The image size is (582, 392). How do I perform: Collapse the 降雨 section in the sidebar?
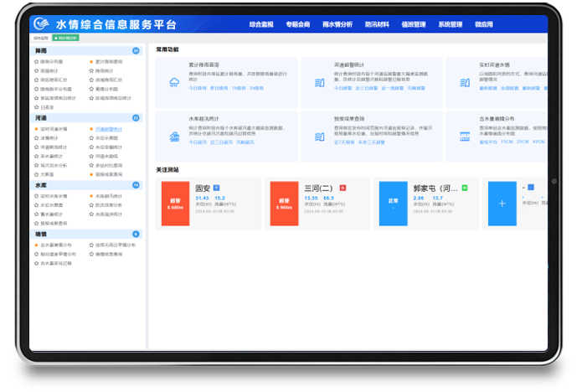85,52
